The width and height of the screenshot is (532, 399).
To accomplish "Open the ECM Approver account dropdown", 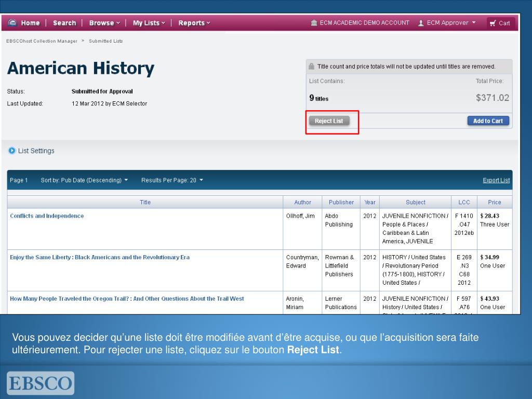I will click(x=451, y=23).
